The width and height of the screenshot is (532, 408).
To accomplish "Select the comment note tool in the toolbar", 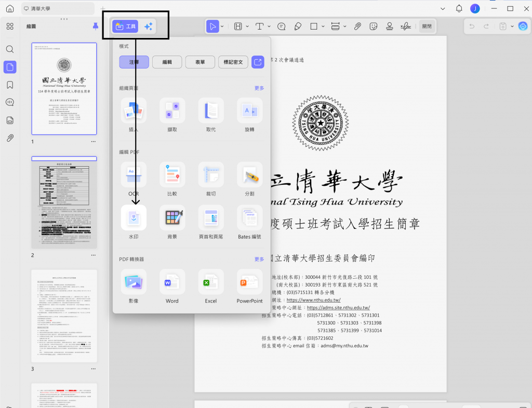I will [281, 26].
